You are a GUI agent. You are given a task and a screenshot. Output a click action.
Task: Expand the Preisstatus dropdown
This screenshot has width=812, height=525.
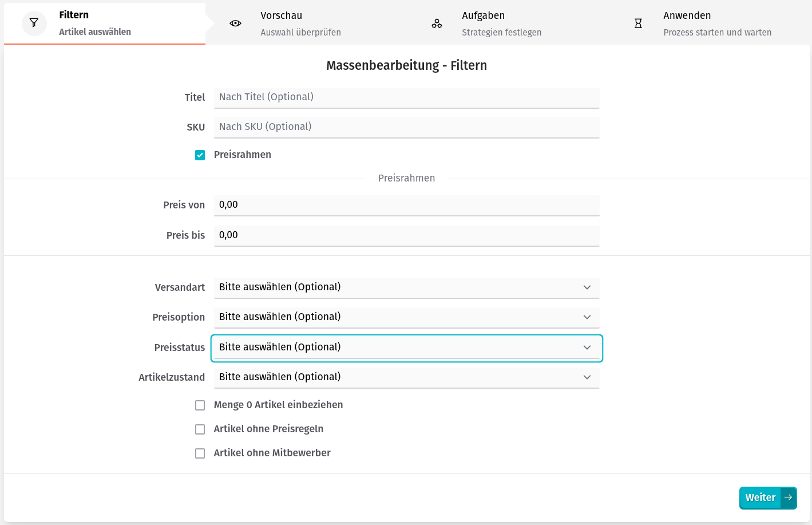coord(406,348)
